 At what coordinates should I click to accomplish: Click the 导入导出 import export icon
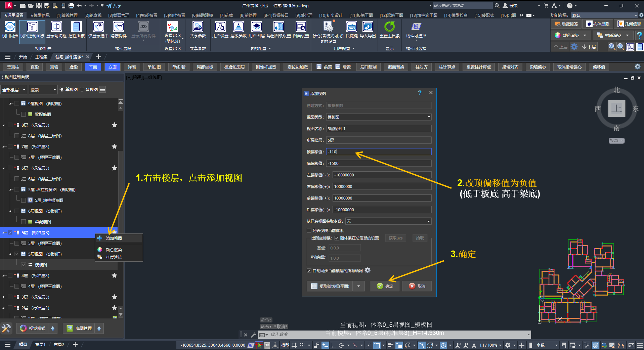tap(368, 27)
